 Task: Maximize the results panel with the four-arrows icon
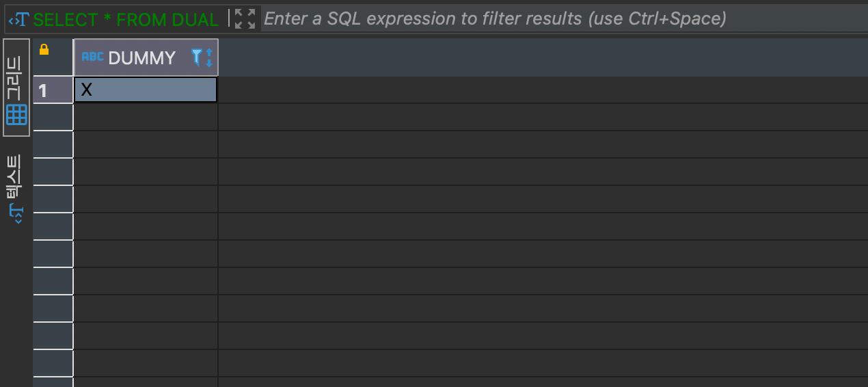[244, 19]
